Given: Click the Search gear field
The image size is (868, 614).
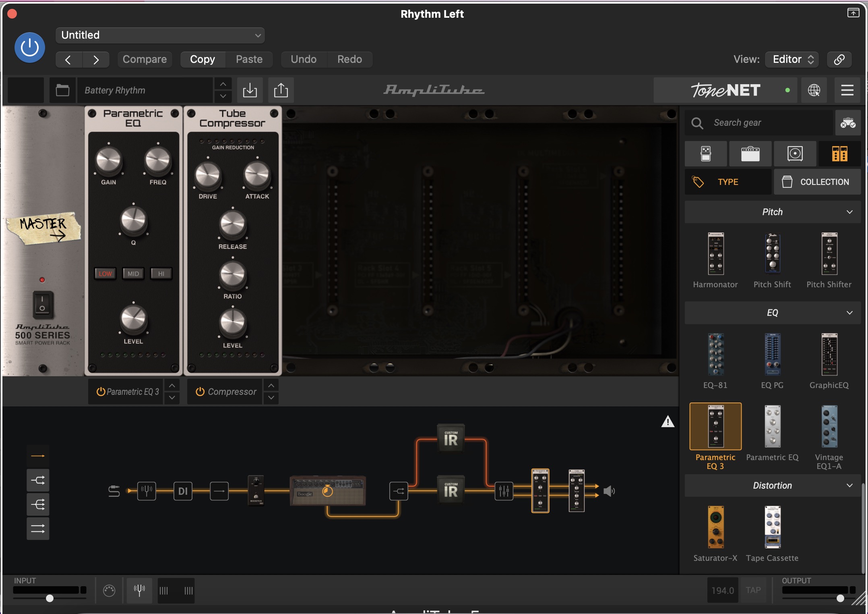Looking at the screenshot, I should (x=759, y=123).
